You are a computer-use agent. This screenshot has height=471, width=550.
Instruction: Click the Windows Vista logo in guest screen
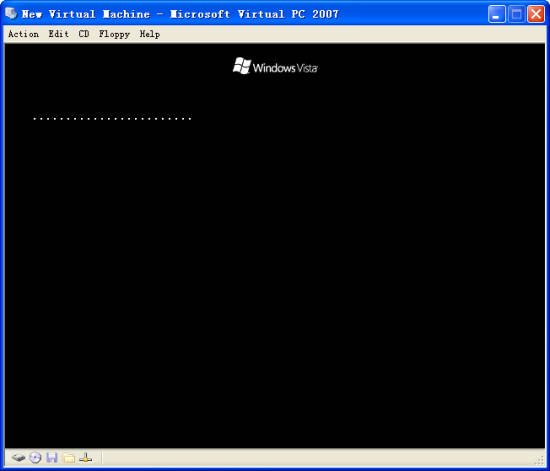pos(275,66)
